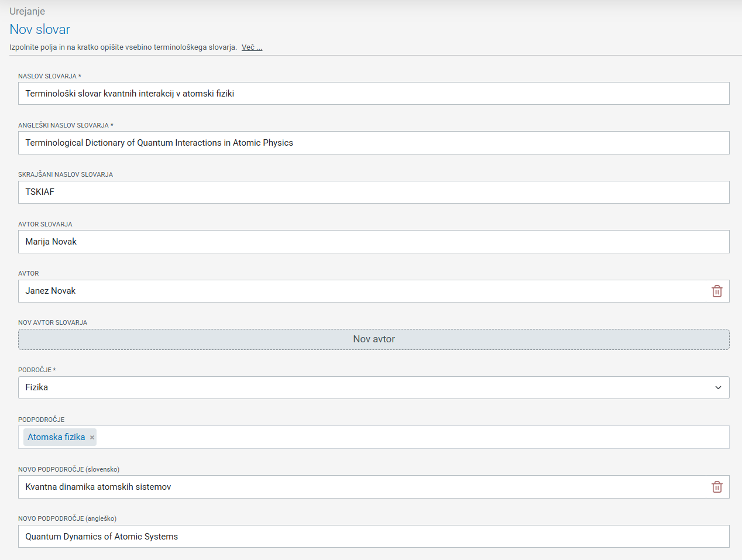This screenshot has height=560, width=742.
Task: Edit the Naslov slovarja field
Action: point(373,94)
